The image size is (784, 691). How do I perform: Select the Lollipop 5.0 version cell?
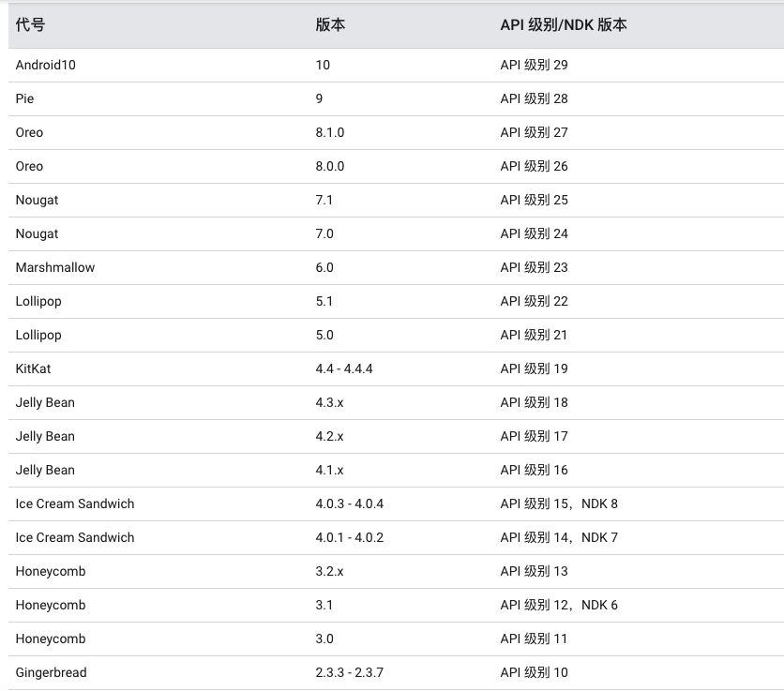point(325,335)
